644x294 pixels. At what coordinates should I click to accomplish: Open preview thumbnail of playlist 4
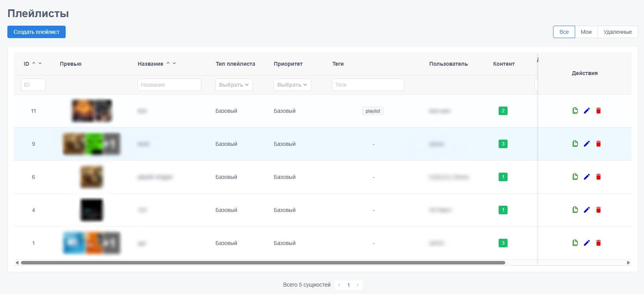pyautogui.click(x=92, y=210)
